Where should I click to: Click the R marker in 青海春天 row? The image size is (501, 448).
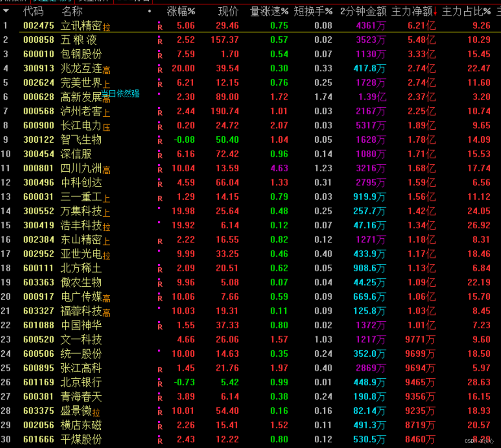coord(160,398)
